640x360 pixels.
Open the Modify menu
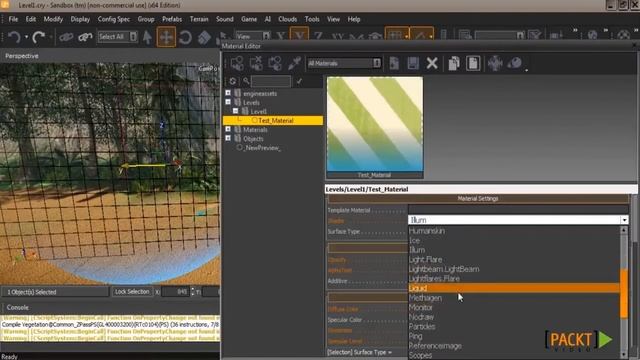(53, 19)
